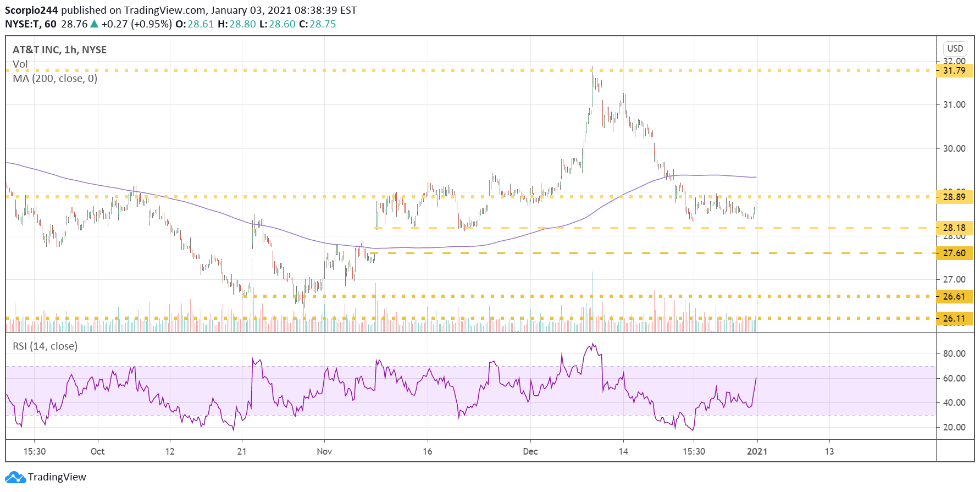Click the 31.79 price level label

[954, 70]
